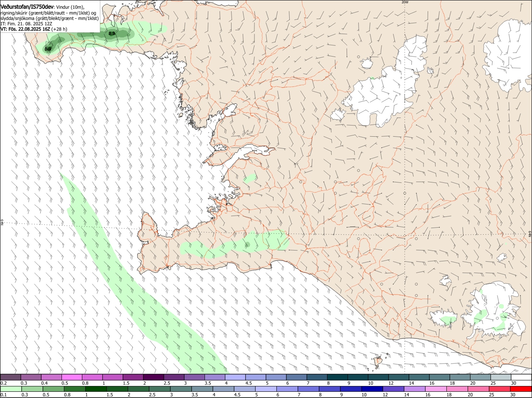Click the '20W' longitude label
The height and width of the screenshot is (398, 532).
tap(405, 2)
